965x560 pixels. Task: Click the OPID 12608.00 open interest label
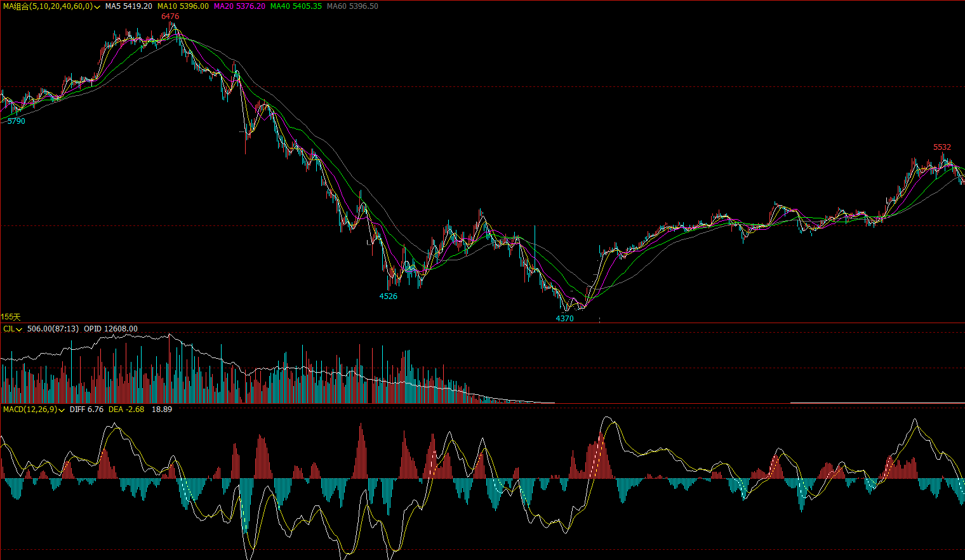(x=110, y=329)
